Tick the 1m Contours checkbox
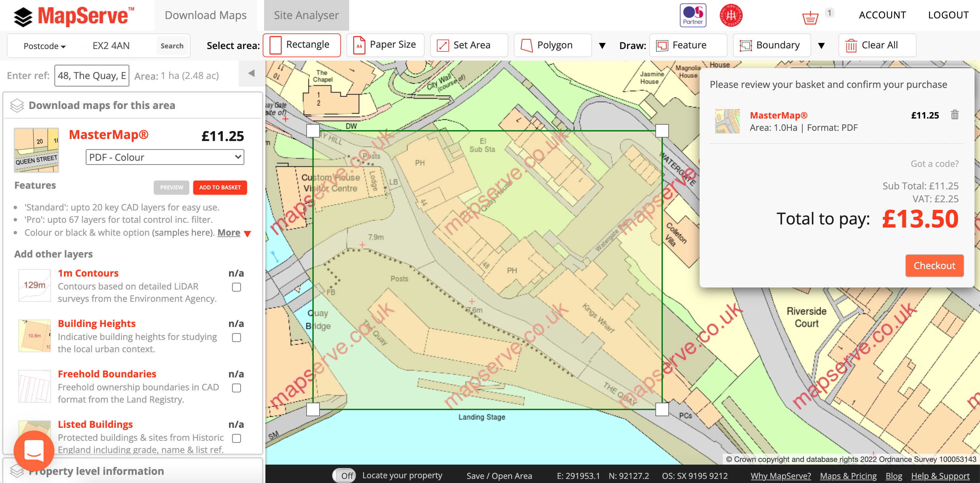 236,287
